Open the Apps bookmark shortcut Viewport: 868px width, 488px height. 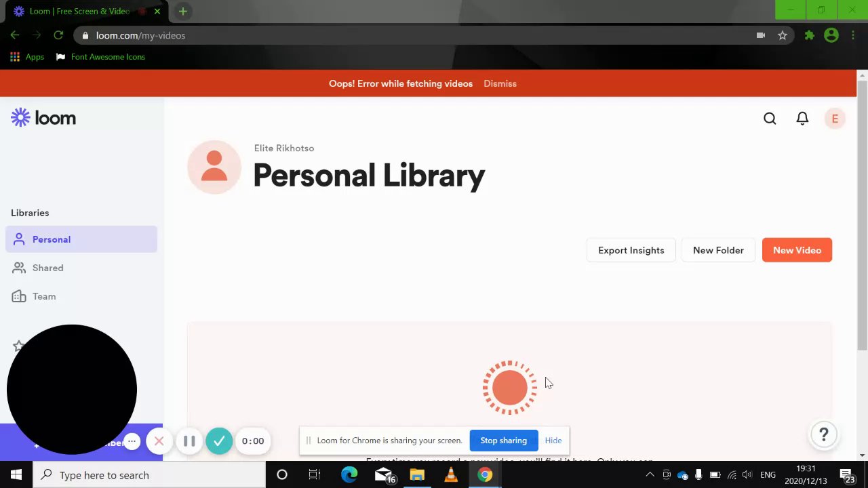[27, 57]
